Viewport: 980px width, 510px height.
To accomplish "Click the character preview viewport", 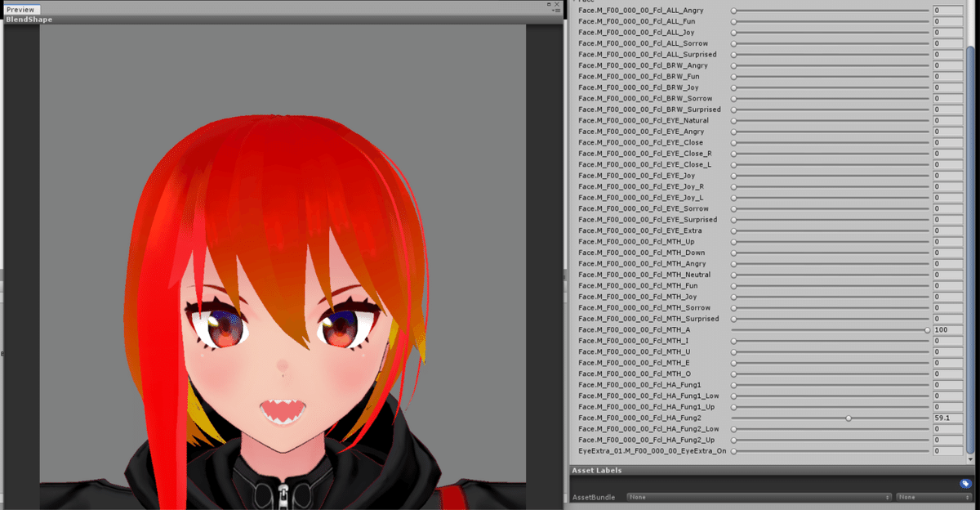I will [283, 266].
